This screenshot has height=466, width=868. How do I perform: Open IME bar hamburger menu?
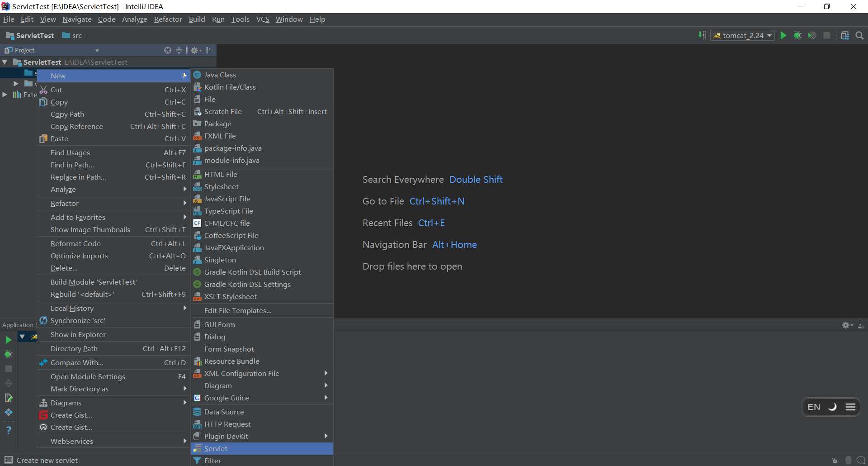tap(850, 407)
